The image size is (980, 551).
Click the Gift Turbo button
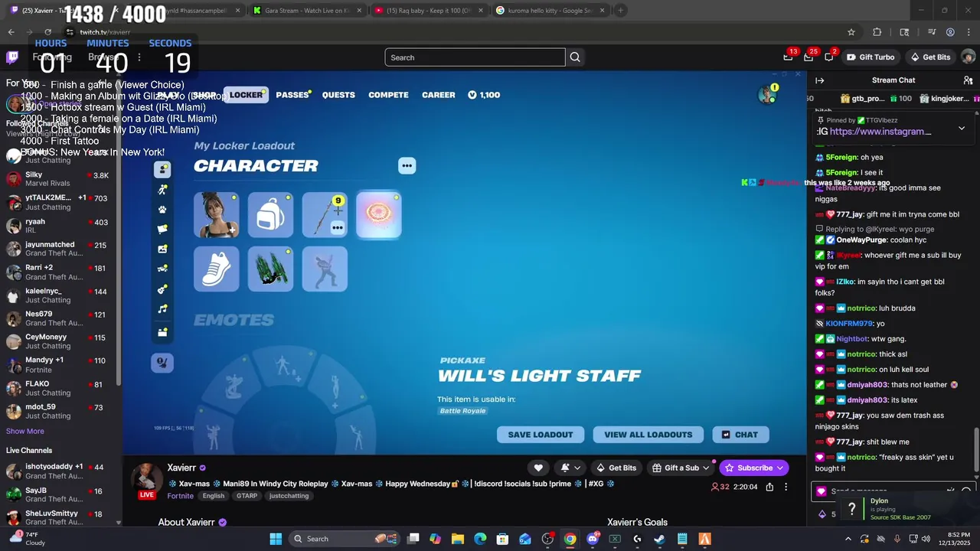(x=871, y=57)
